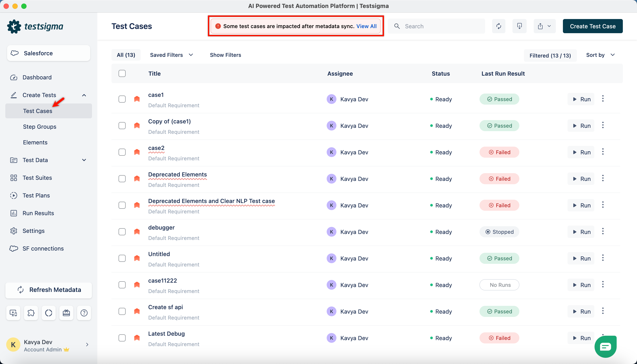Check the Copy of (case1) checkbox
637x364 pixels.
[x=122, y=126]
